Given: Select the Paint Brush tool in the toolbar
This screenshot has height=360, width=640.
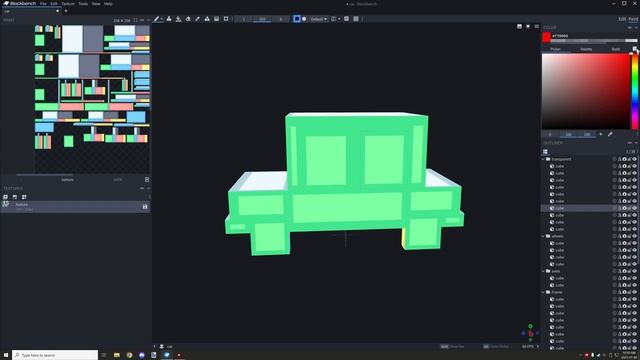Looking at the screenshot, I should click(x=156, y=19).
